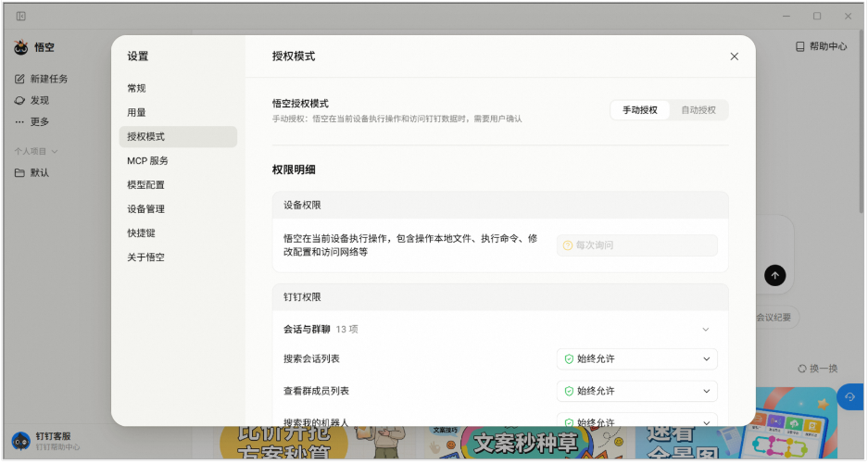This screenshot has width=868, height=464.
Task: Select 授权模式 settings tab
Action: 178,137
